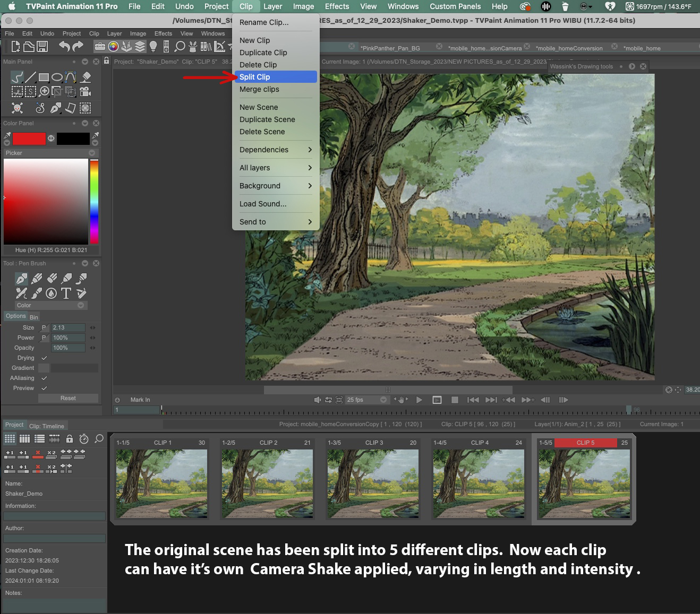Choose Split Clip from Clip menu
The width and height of the screenshot is (700, 614).
click(276, 77)
